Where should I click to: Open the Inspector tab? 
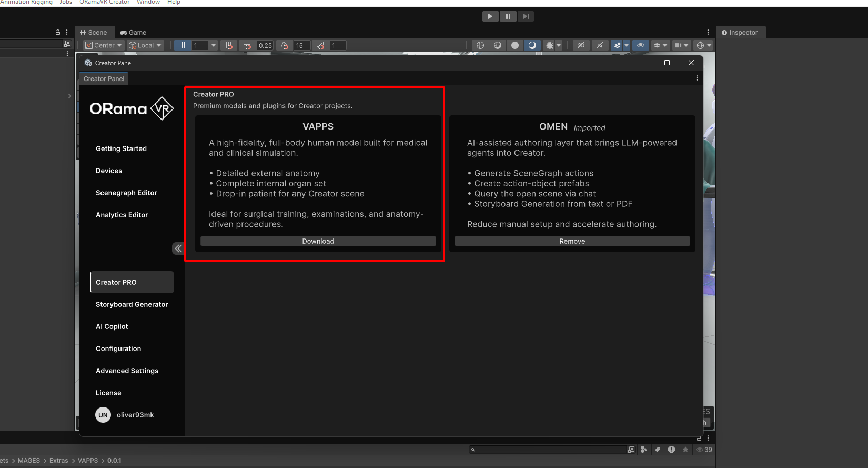click(740, 33)
